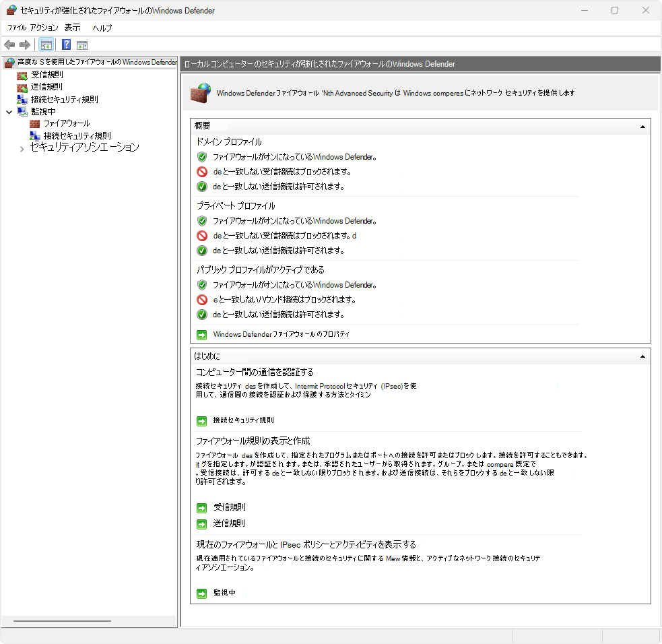Click the public profile red blocked icon

tap(202, 300)
